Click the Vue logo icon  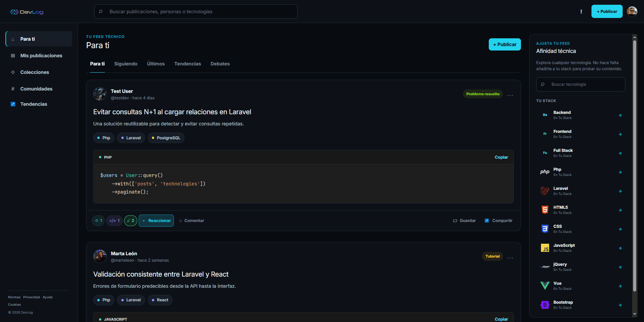545,286
